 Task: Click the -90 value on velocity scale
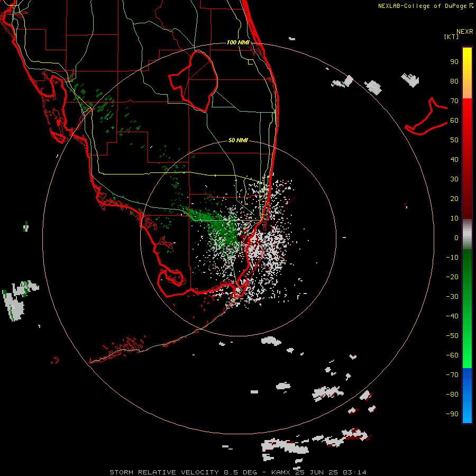point(452,414)
